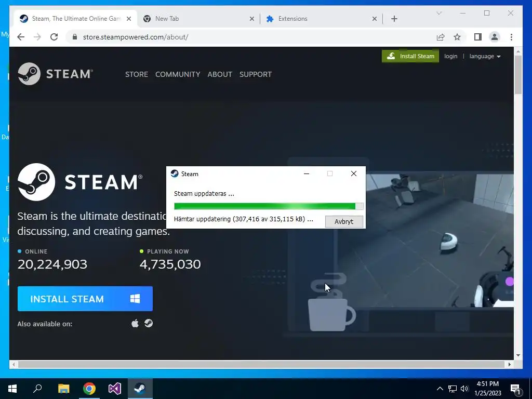The height and width of the screenshot is (399, 532).
Task: Open the STORE menu
Action: [x=137, y=74]
